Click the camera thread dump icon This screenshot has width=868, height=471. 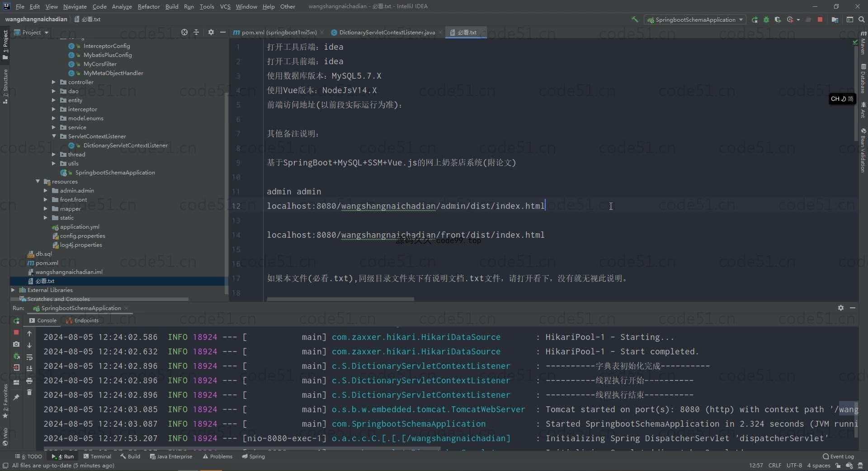(x=16, y=344)
